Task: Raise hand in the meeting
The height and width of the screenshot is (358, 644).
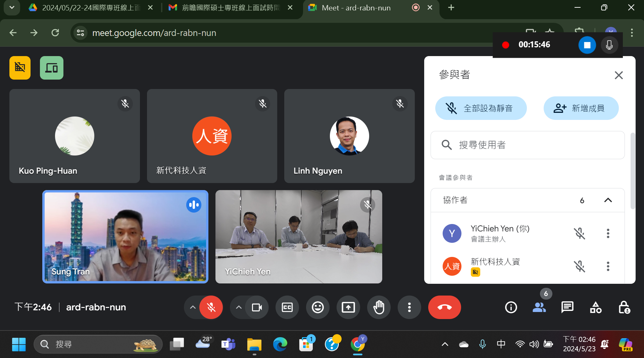Action: [379, 307]
